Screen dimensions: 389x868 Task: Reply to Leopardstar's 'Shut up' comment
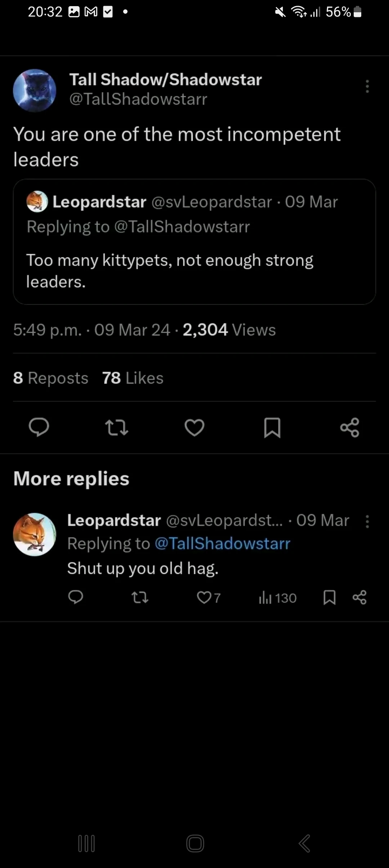click(76, 597)
